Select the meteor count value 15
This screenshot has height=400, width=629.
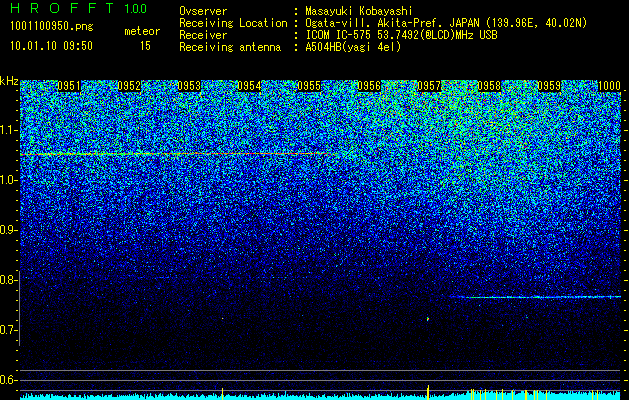(x=145, y=46)
